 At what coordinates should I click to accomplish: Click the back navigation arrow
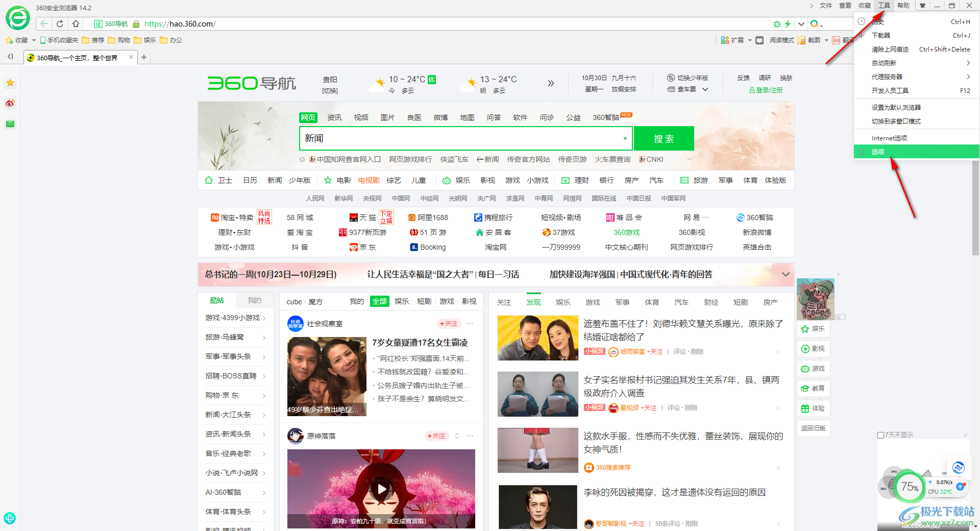tap(44, 23)
